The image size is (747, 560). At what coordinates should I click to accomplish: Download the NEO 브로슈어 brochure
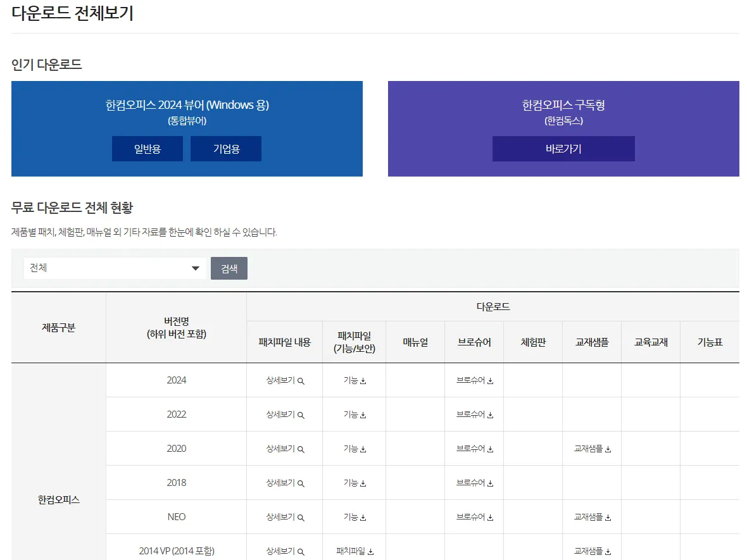(x=474, y=516)
